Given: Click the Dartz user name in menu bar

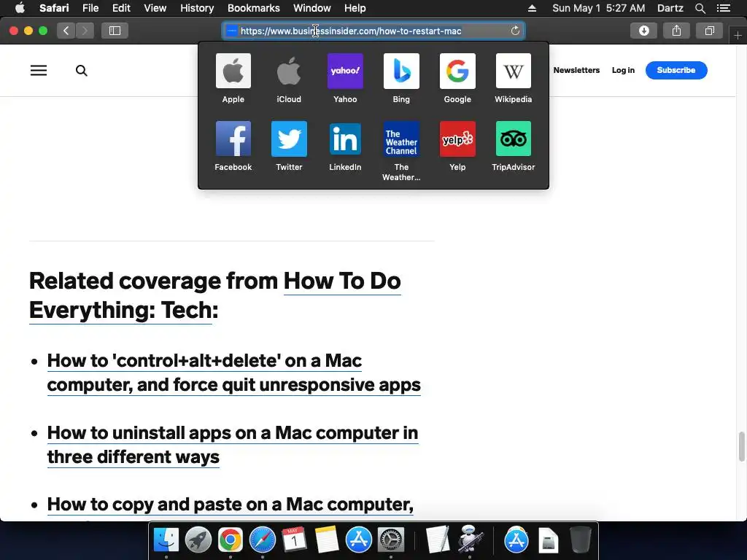Looking at the screenshot, I should pos(670,8).
